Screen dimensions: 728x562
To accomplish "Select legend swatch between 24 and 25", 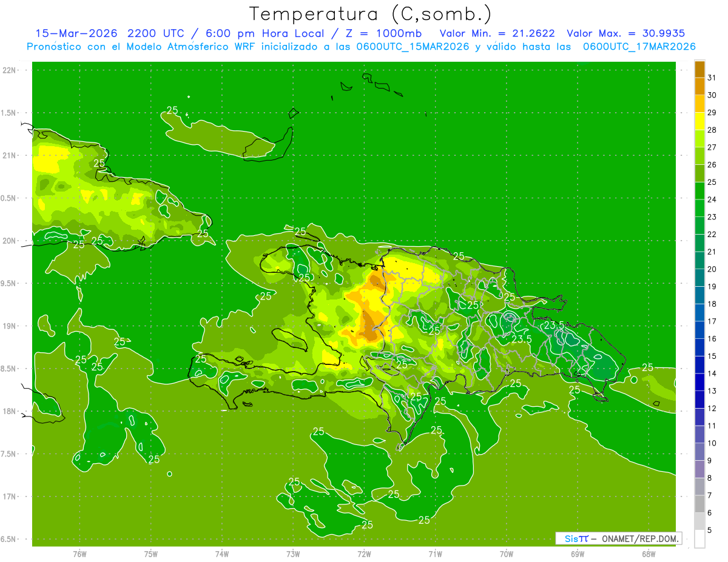I will pyautogui.click(x=699, y=191).
